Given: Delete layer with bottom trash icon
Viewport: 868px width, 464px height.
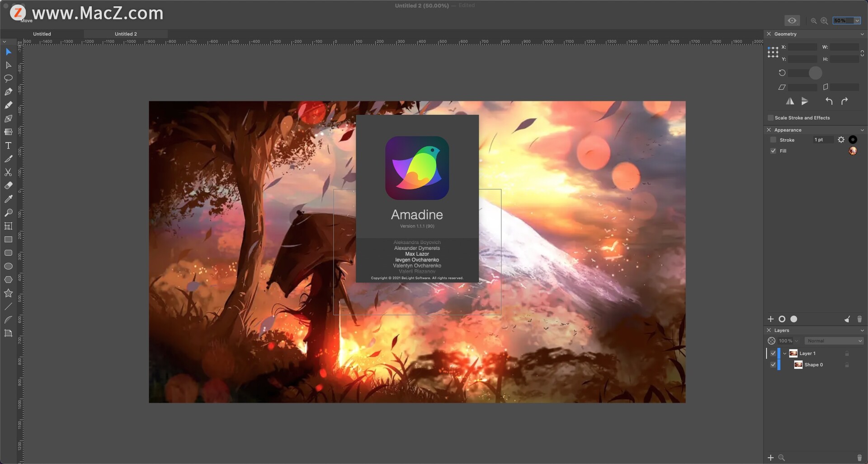Looking at the screenshot, I should [859, 458].
